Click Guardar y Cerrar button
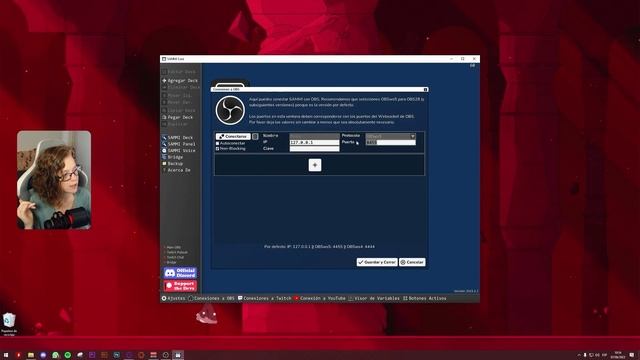 [377, 262]
